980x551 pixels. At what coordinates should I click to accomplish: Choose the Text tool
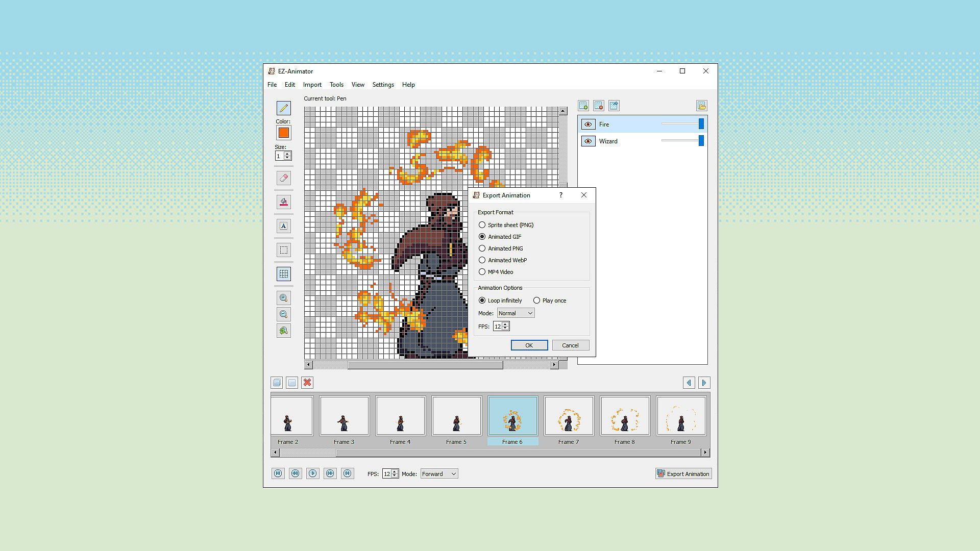(284, 226)
